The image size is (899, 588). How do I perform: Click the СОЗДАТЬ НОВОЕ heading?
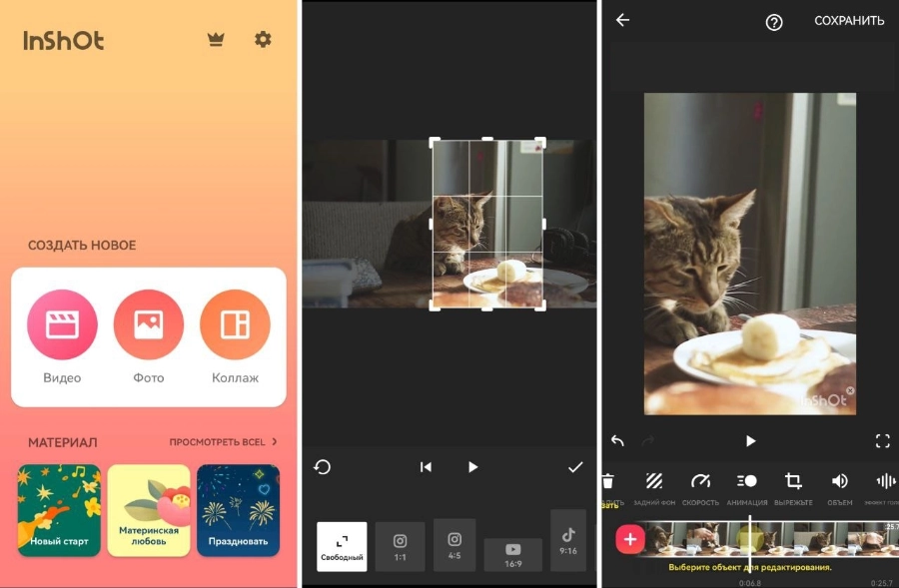click(x=82, y=246)
